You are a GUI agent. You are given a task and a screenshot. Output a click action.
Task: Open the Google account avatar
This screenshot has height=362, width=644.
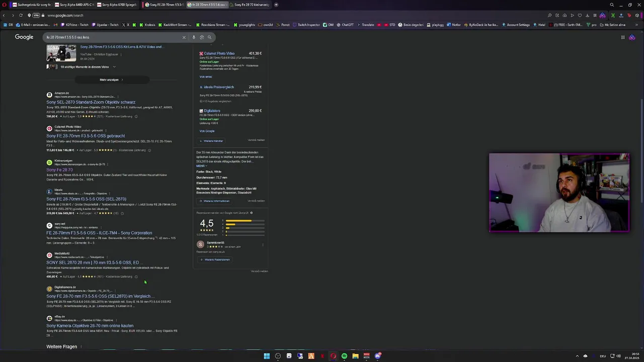point(632,37)
